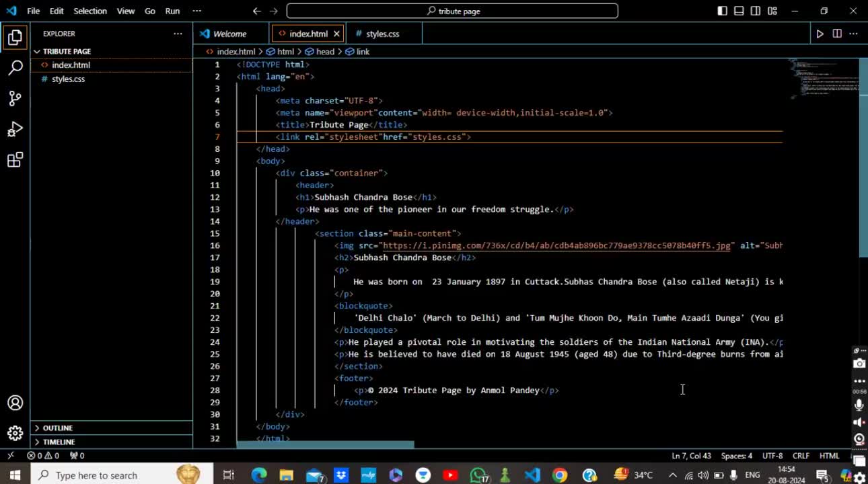Change indentation setting Spaces: 4

pyautogui.click(x=737, y=455)
